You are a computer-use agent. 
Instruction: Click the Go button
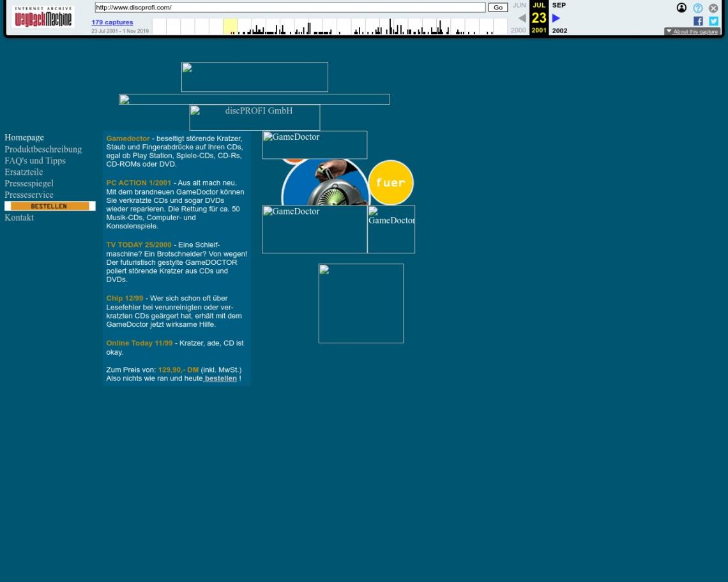(497, 8)
